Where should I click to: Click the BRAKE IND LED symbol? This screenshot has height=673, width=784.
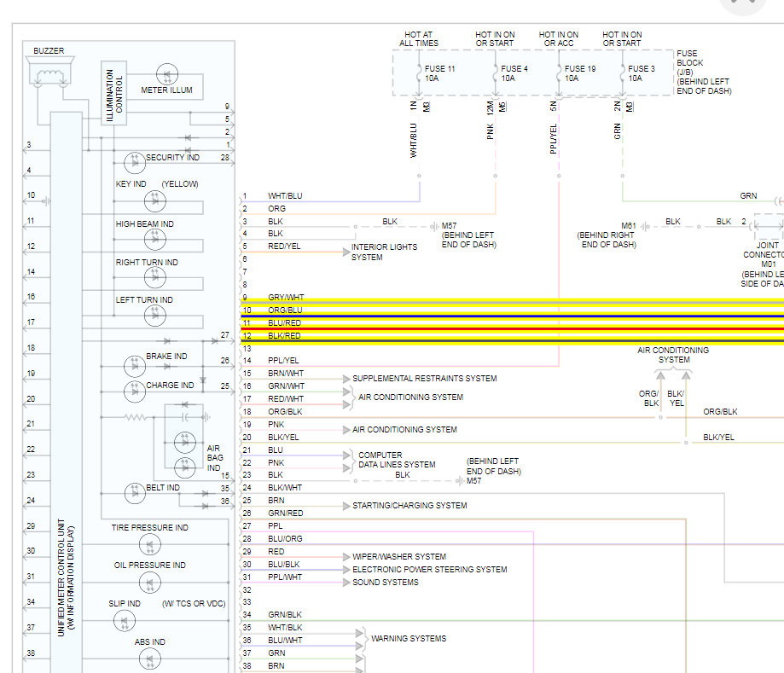(135, 366)
